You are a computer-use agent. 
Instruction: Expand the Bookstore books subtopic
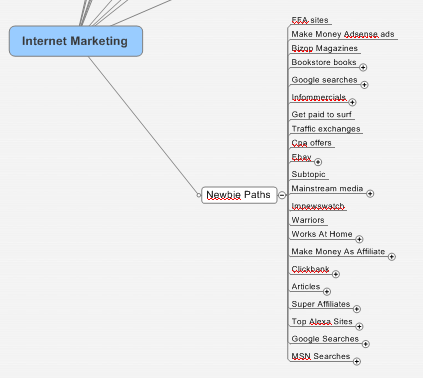click(x=363, y=67)
